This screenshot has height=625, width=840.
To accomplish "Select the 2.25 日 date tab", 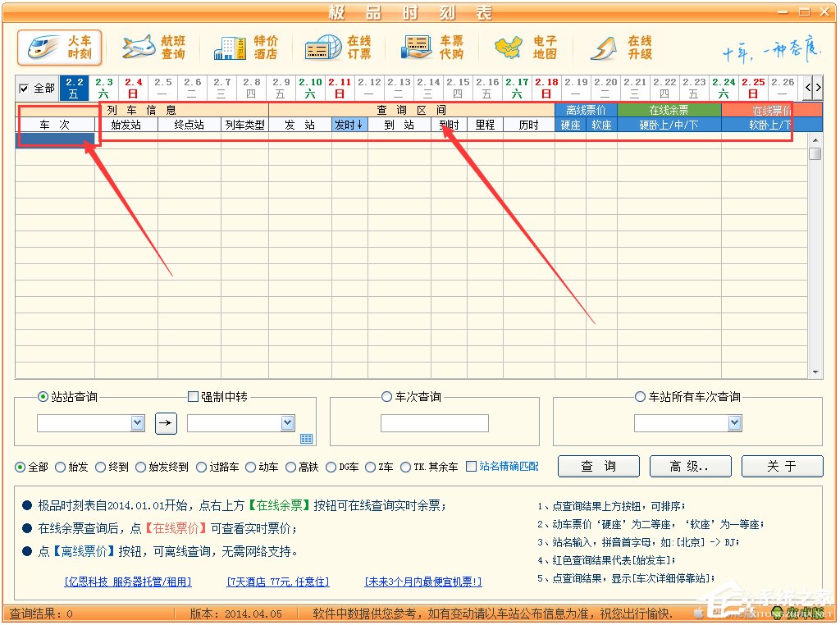I will [x=753, y=89].
